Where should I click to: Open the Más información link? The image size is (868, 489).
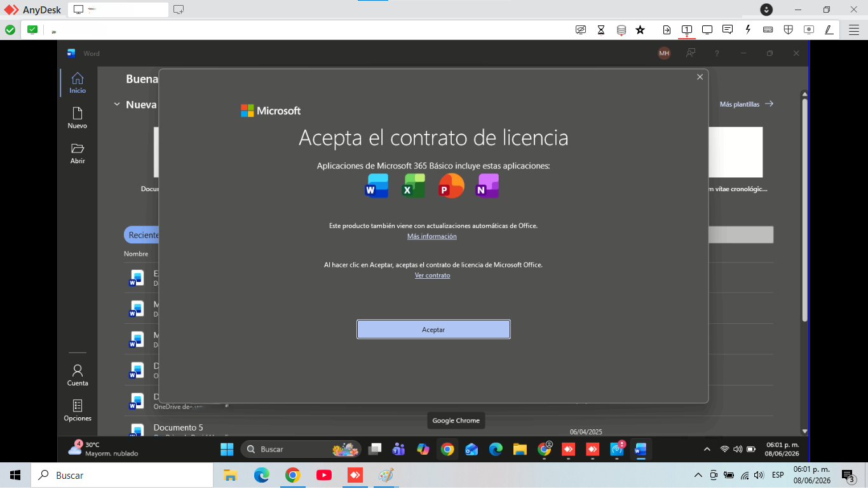tap(432, 236)
